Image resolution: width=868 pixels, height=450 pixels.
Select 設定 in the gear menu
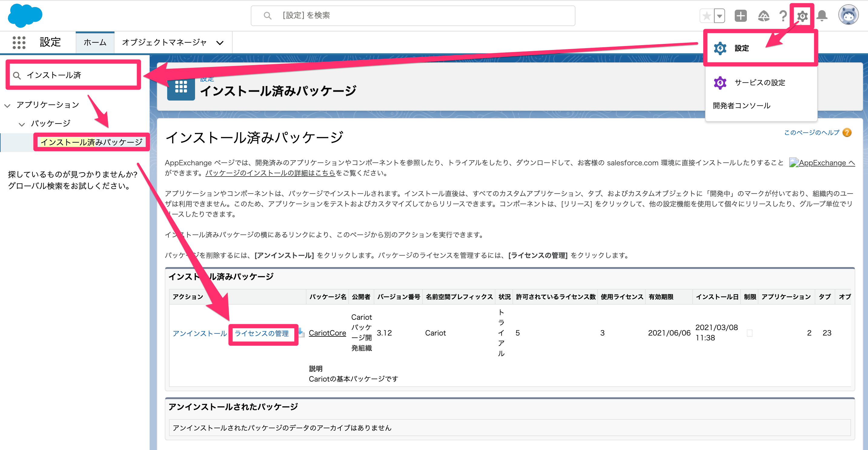(x=761, y=48)
